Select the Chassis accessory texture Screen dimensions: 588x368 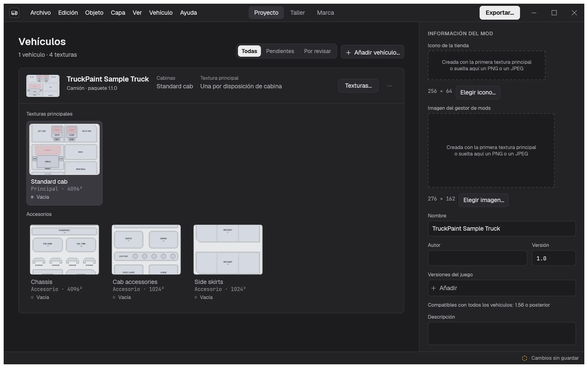(x=64, y=262)
